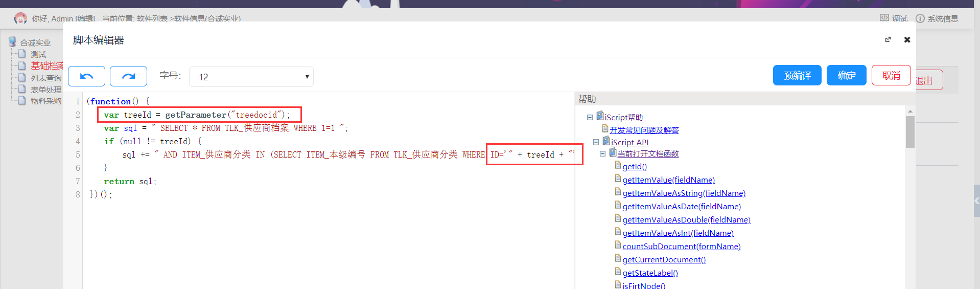Open 开发常见问题及解答 link
980x289 pixels.
(x=644, y=130)
